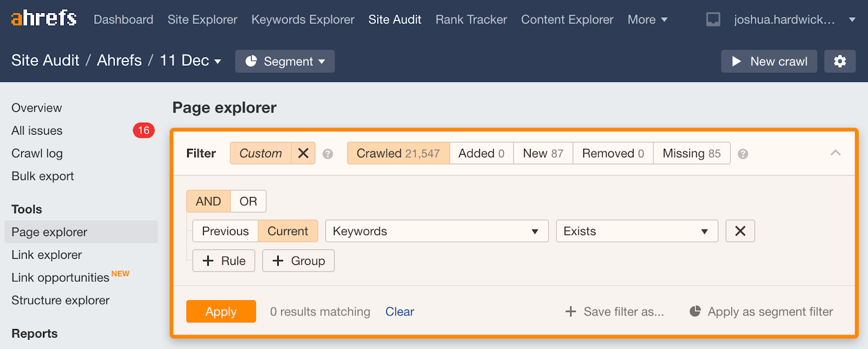Open project settings gear icon

coord(840,61)
